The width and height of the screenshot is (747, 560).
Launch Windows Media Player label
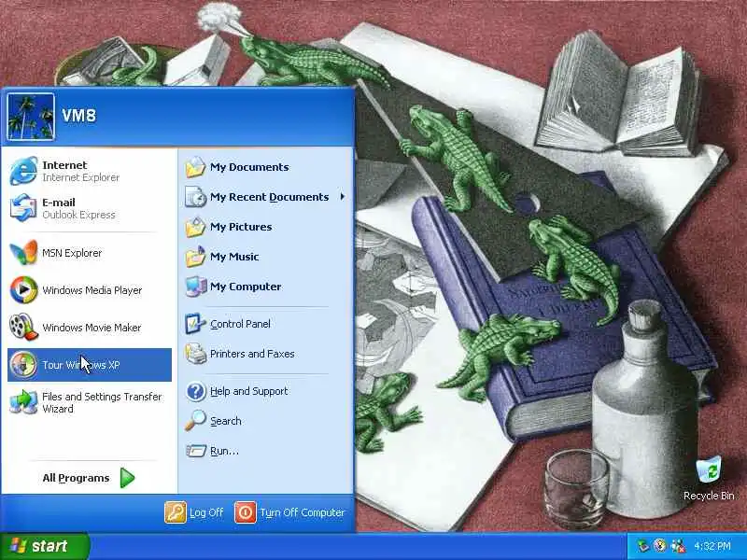pos(92,290)
